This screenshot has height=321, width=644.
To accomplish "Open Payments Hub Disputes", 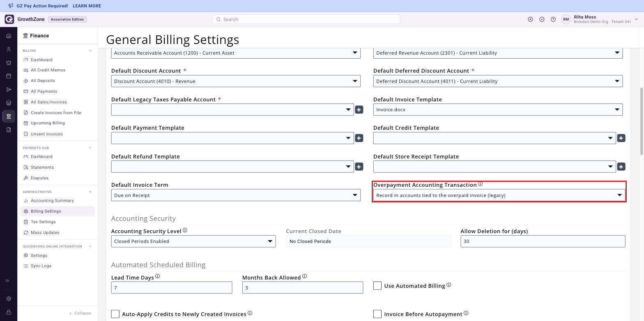I will click(39, 178).
